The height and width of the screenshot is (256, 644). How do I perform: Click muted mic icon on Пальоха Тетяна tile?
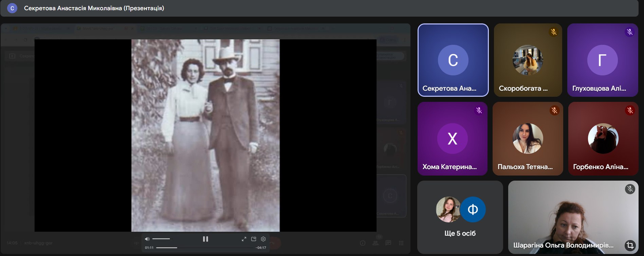click(554, 110)
